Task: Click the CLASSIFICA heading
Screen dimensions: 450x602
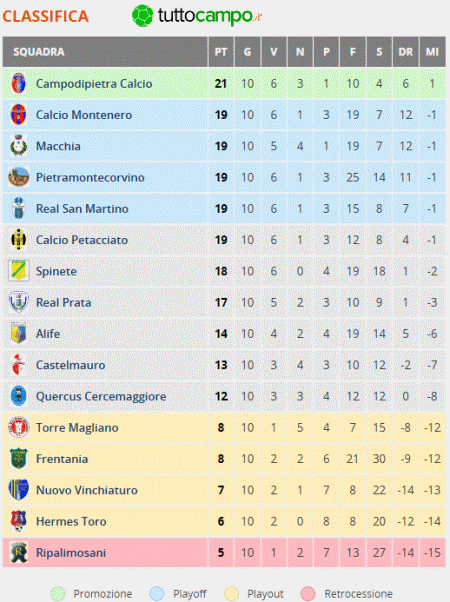Action: pos(46,17)
